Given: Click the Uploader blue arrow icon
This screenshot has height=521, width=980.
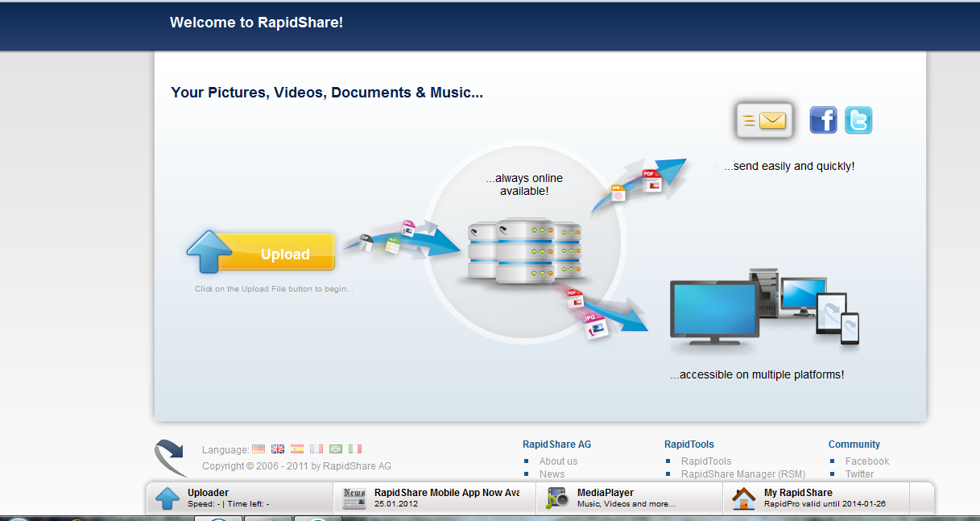Looking at the screenshot, I should [x=167, y=498].
